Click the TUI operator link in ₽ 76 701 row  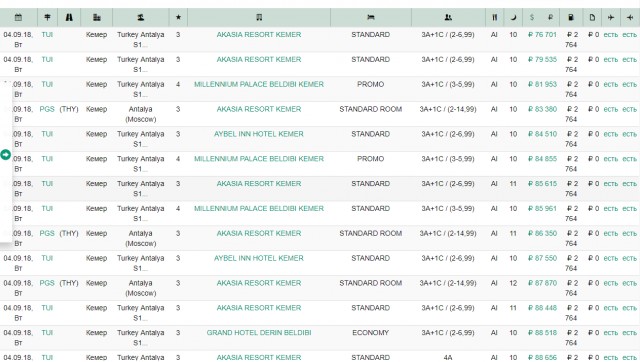(x=47, y=35)
